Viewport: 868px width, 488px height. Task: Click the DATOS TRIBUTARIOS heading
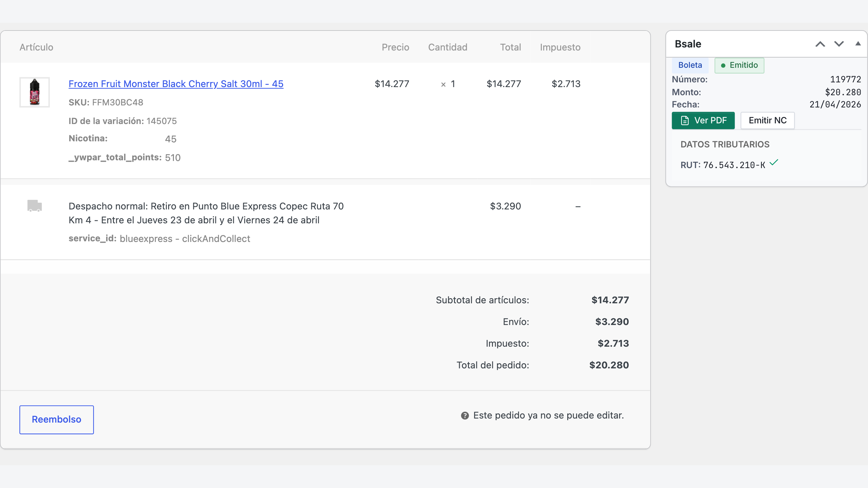pos(725,144)
